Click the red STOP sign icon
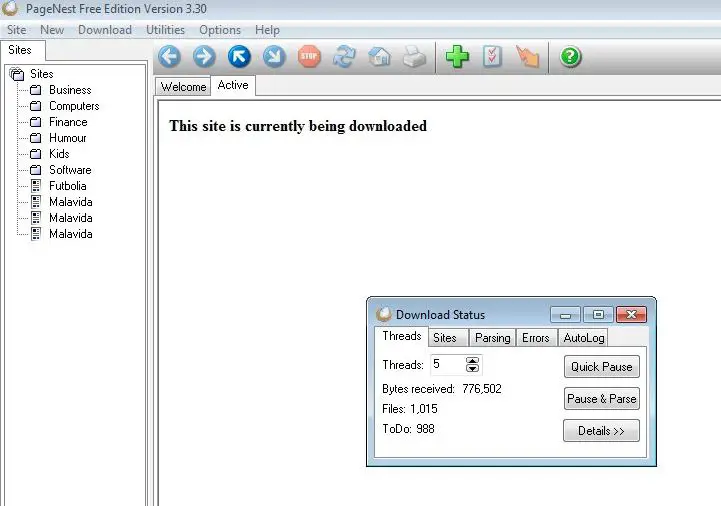Viewport: 721px width, 506px height. click(309, 57)
